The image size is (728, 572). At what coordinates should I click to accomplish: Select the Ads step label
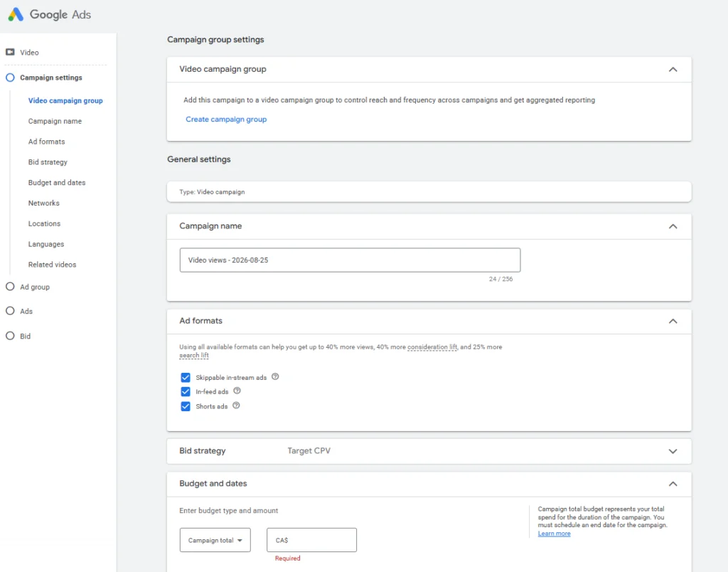tap(26, 311)
